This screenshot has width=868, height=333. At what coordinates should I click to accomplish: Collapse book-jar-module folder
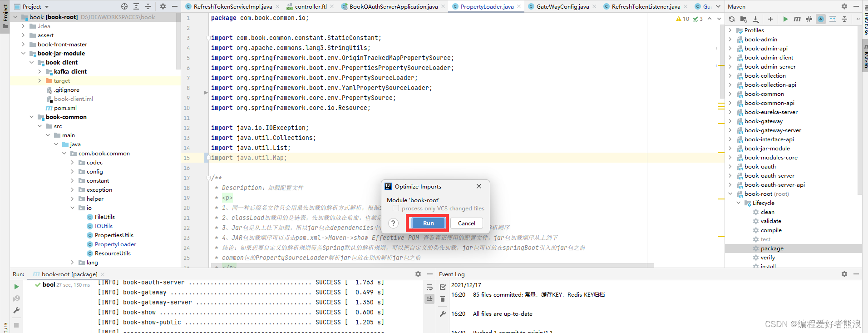23,54
